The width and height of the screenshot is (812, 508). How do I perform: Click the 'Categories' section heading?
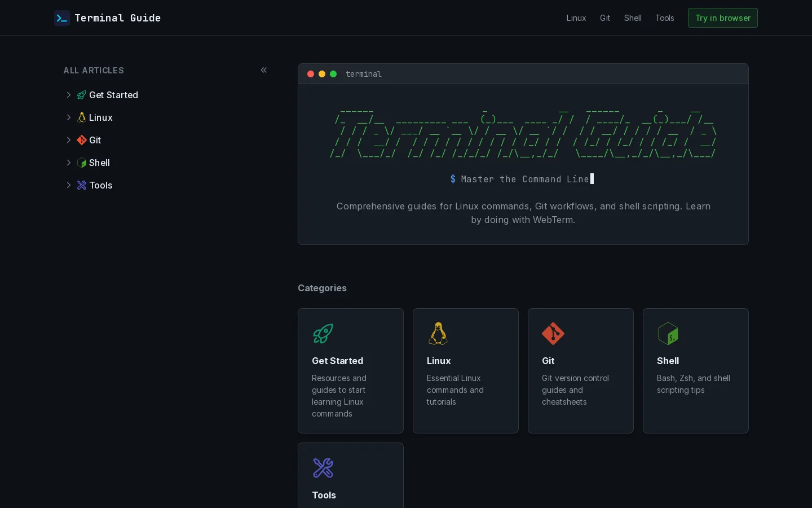(322, 288)
